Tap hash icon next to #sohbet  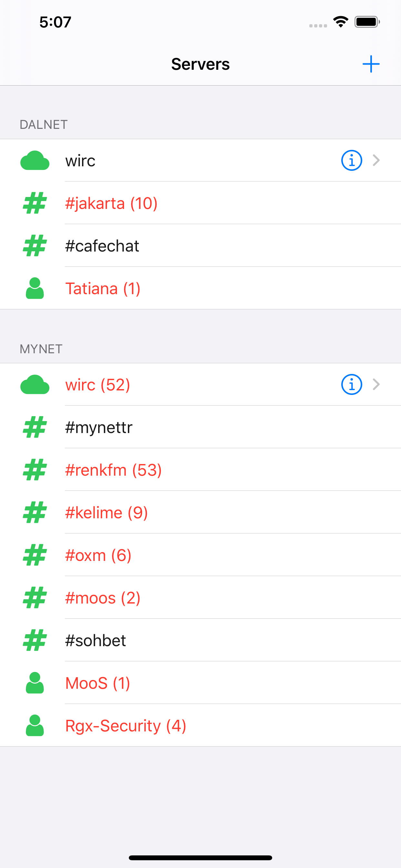pos(35,640)
